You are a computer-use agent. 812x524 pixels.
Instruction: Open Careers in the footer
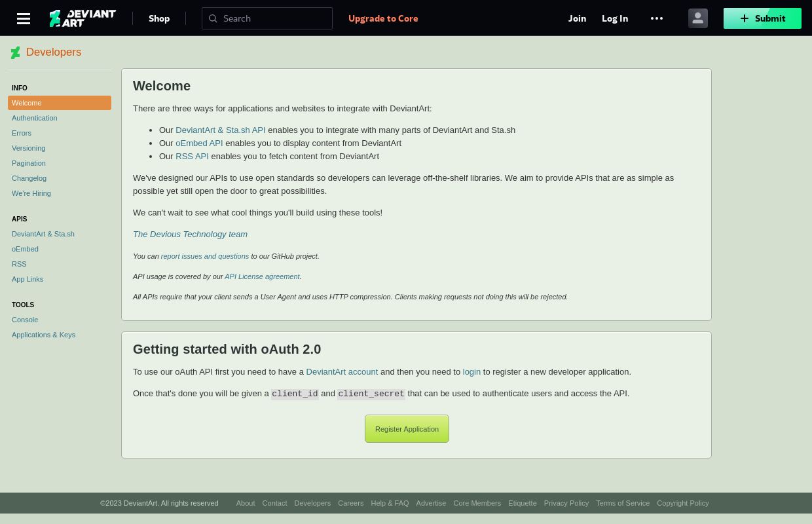pos(350,503)
